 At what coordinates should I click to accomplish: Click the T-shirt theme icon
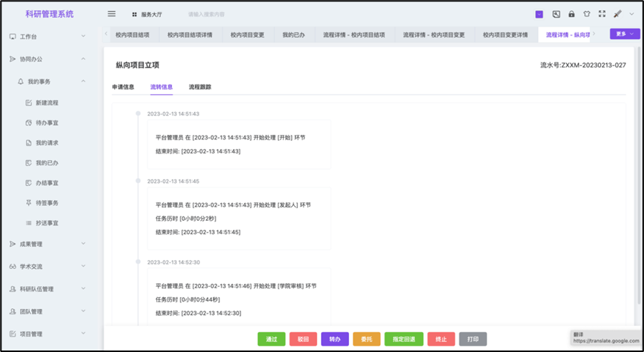point(586,14)
